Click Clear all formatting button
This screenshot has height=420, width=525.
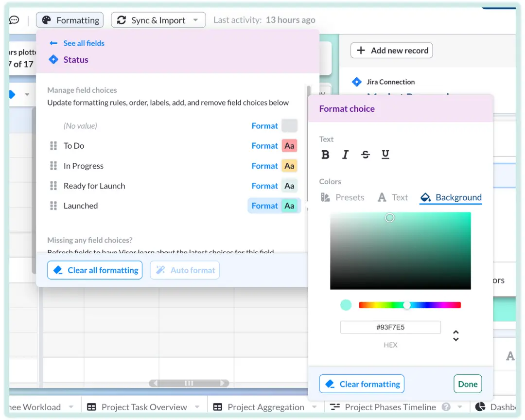95,270
